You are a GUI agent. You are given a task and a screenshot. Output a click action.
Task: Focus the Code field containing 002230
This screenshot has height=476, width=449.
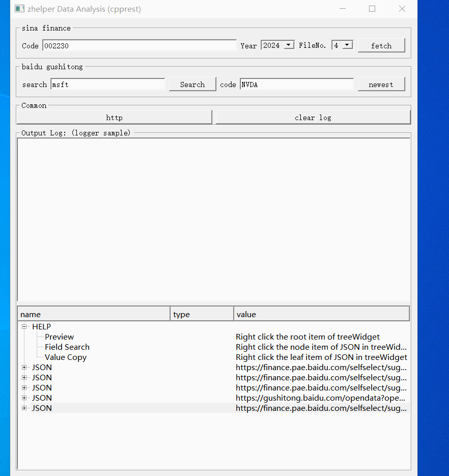point(139,45)
